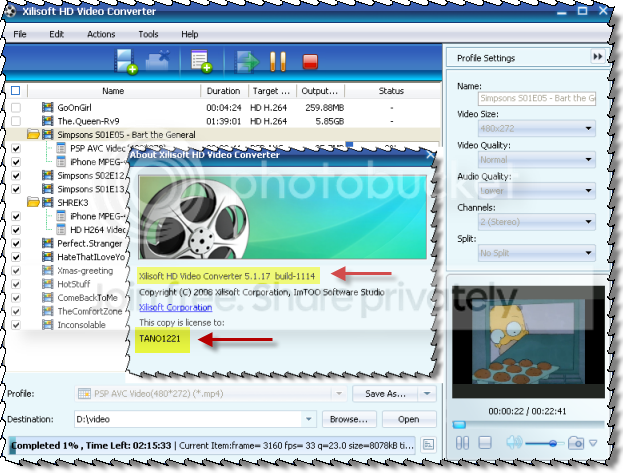Click the Xmas-greeting video file icon
The image size is (623, 473).
pos(47,270)
